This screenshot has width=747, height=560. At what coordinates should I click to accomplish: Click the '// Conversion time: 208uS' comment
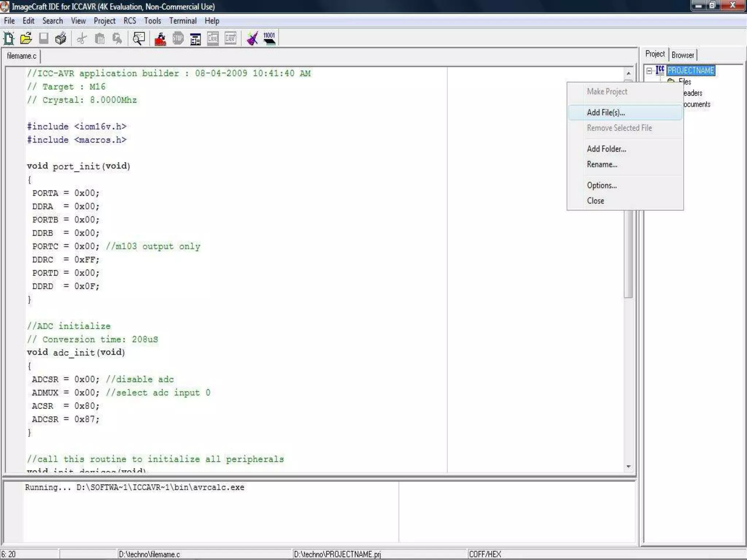[x=92, y=339]
